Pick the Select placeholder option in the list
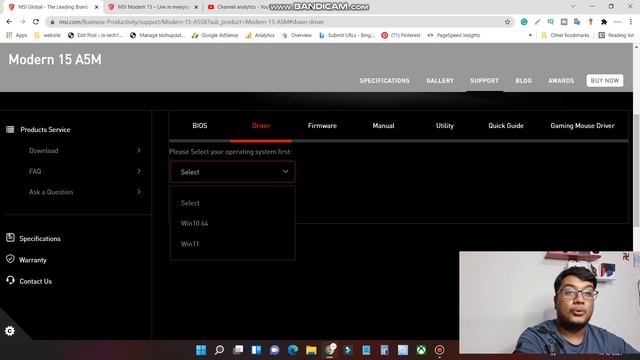 (190, 203)
